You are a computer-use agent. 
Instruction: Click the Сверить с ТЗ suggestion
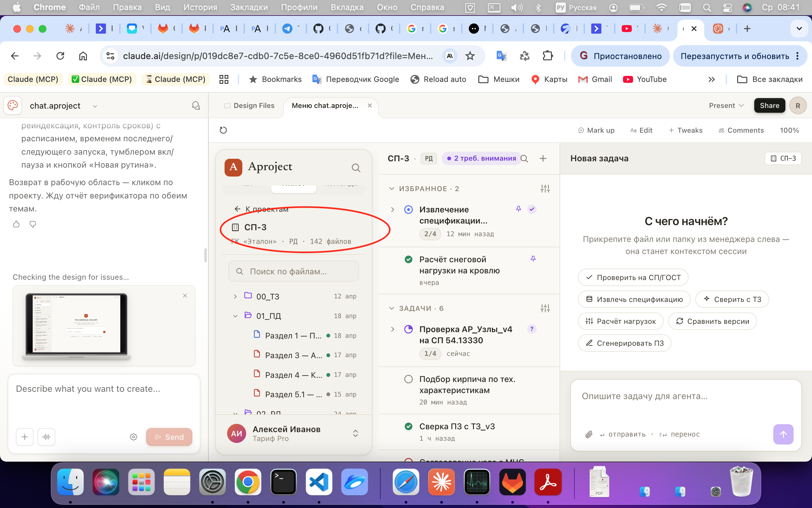732,299
